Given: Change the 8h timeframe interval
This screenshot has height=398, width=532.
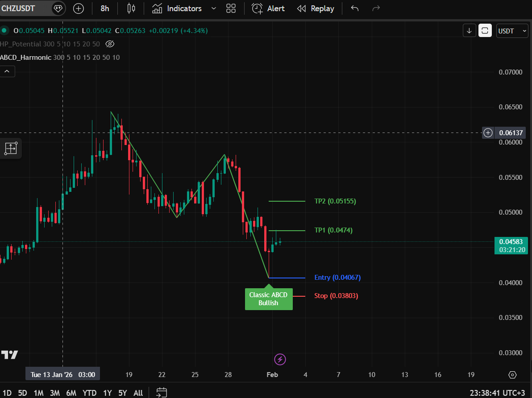Looking at the screenshot, I should click(x=105, y=8).
